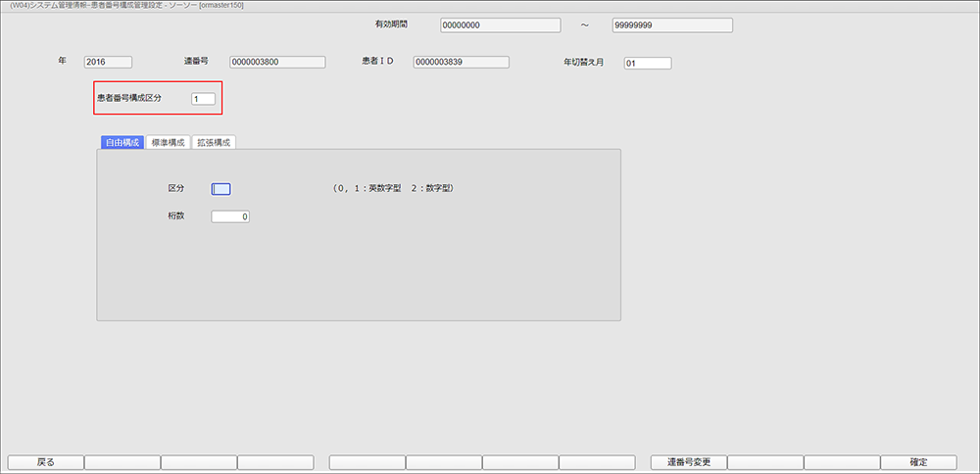The height and width of the screenshot is (474, 980).
Task: Click the 連番号変更 button
Action: [688, 462]
